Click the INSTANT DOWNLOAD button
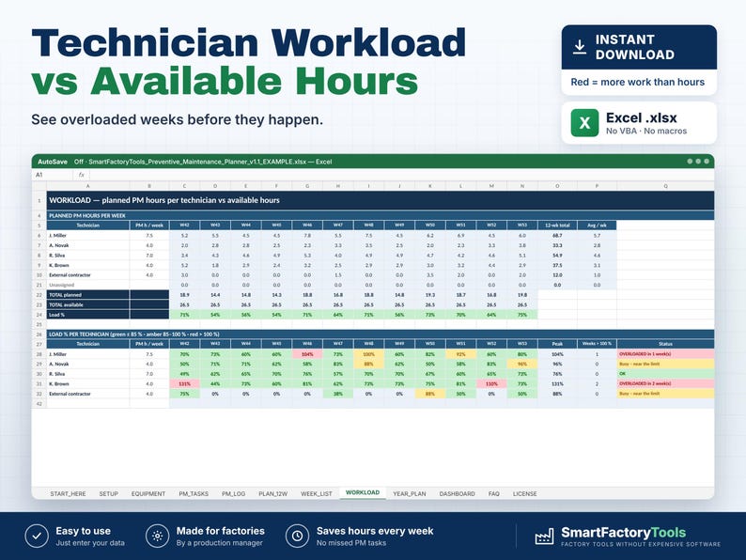Image resolution: width=746 pixels, height=560 pixels. [x=639, y=47]
